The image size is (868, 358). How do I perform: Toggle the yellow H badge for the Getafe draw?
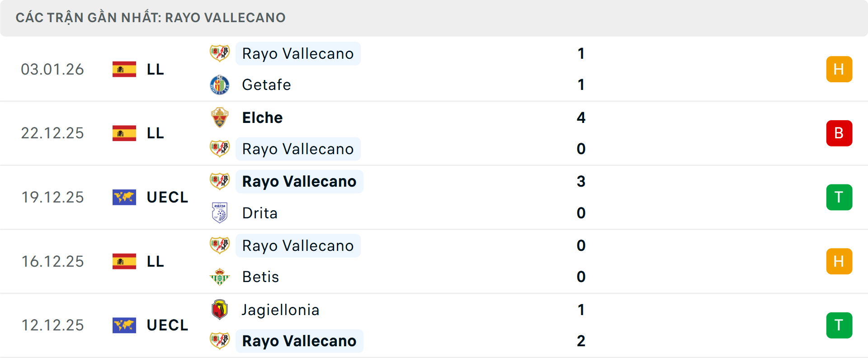coord(839,69)
